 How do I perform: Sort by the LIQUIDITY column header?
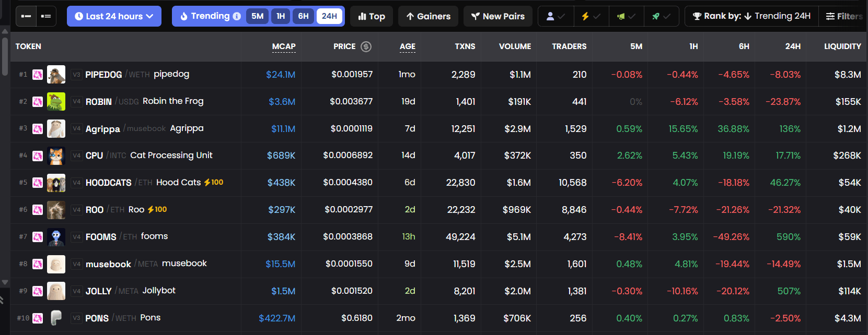point(842,46)
